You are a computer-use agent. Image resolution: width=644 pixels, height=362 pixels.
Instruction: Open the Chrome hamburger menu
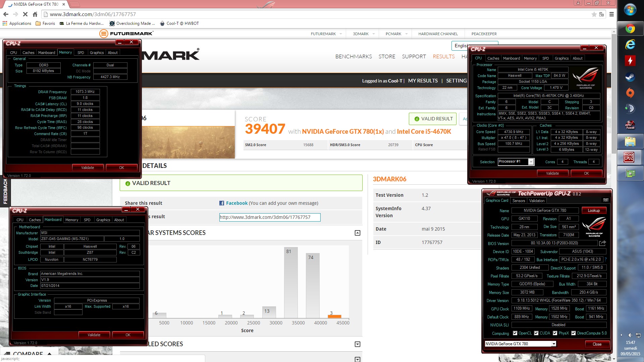pyautogui.click(x=611, y=14)
